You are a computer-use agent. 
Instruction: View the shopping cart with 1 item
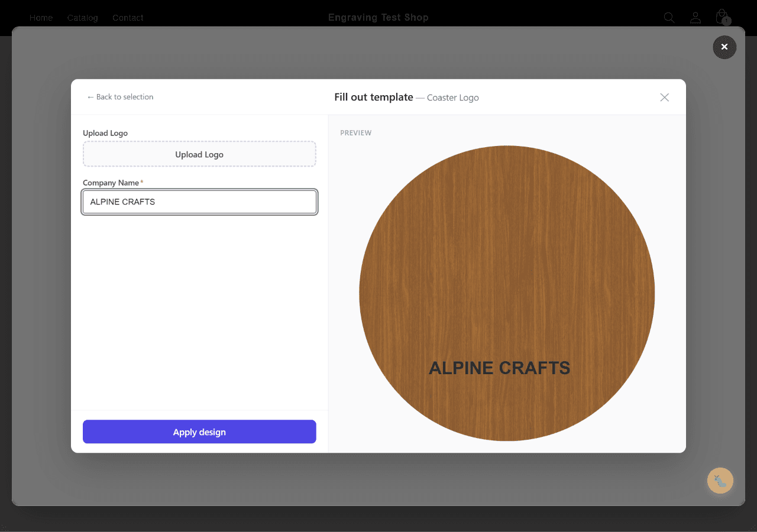tap(722, 17)
